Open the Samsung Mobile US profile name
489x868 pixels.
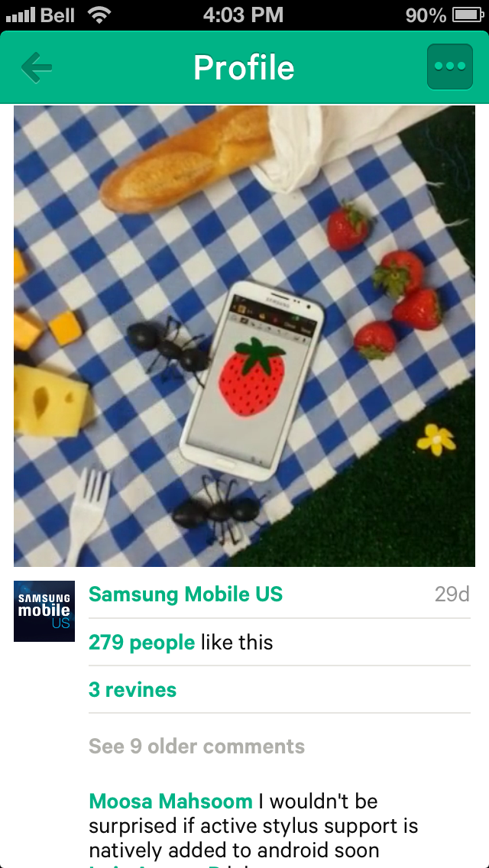(186, 594)
